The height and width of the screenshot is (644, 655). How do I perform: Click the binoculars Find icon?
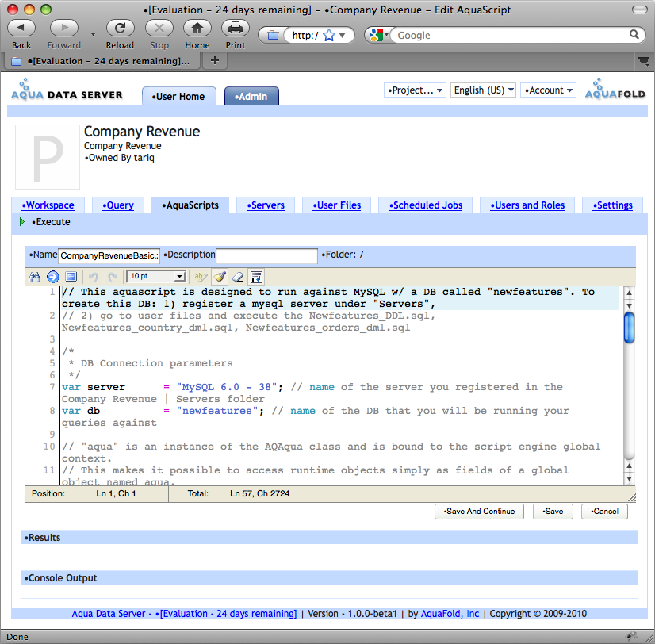(x=34, y=277)
